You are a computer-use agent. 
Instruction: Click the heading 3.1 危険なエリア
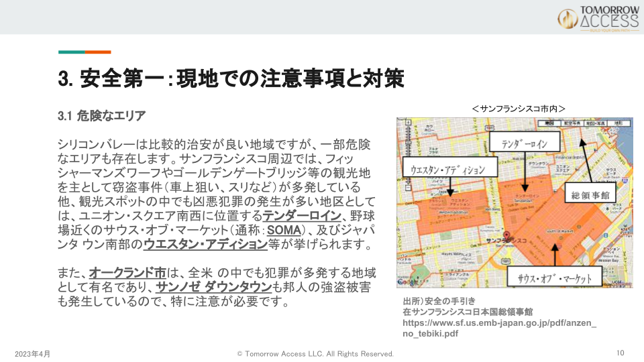(x=101, y=116)
